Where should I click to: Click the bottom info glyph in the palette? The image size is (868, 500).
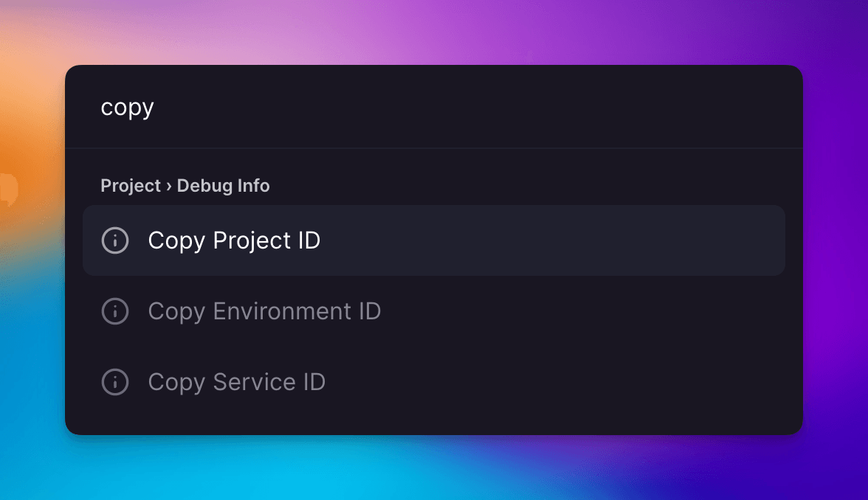click(x=116, y=382)
